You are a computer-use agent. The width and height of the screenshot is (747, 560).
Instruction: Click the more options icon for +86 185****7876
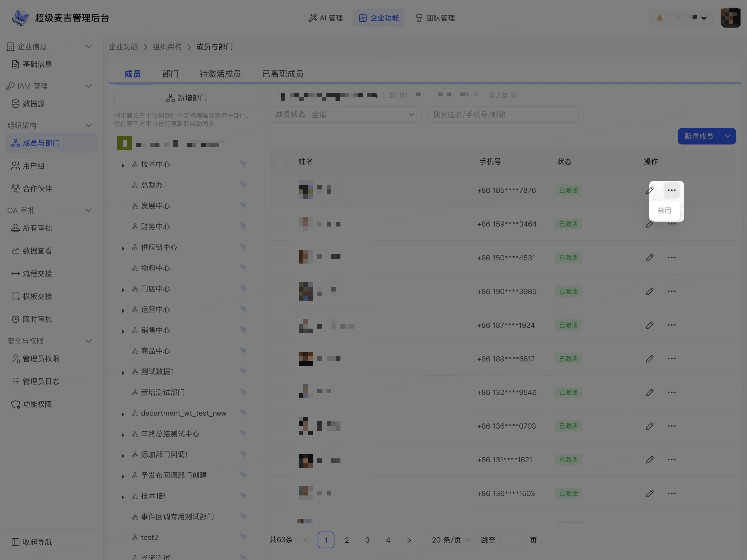pos(671,190)
